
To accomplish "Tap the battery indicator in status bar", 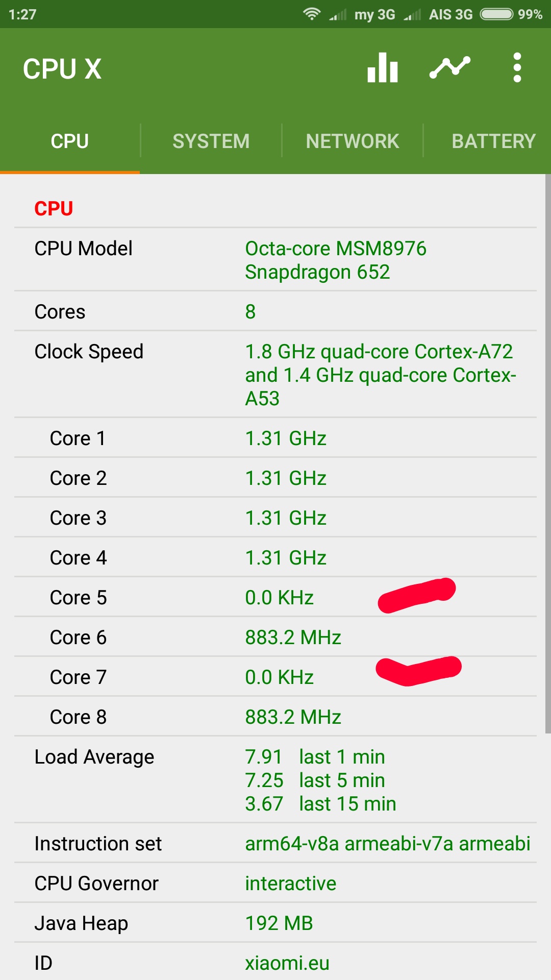I will pos(496,14).
